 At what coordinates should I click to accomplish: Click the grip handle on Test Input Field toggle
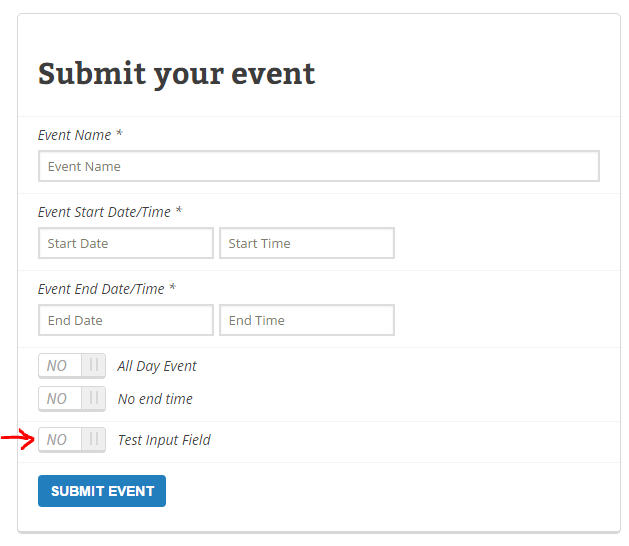pos(93,439)
